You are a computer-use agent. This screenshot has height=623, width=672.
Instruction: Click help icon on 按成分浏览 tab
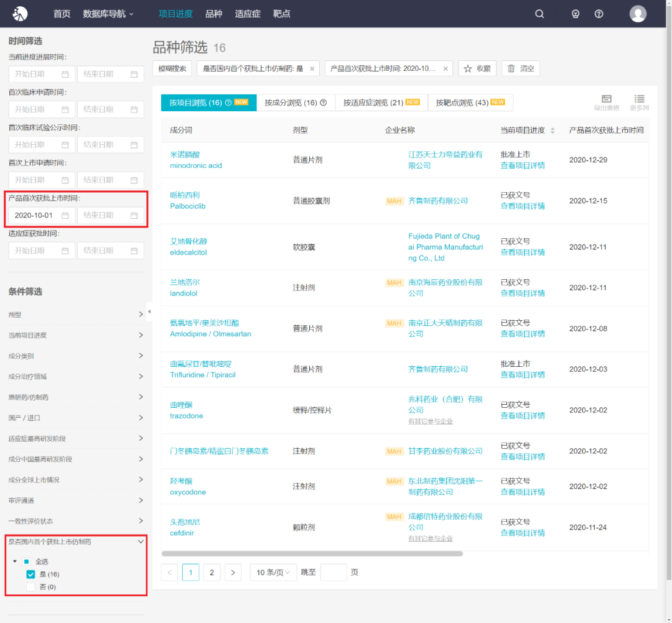coord(324,103)
